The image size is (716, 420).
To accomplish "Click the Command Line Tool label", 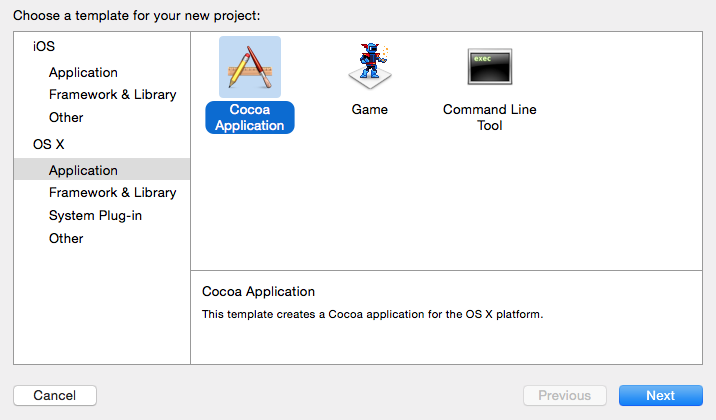I will pos(489,117).
